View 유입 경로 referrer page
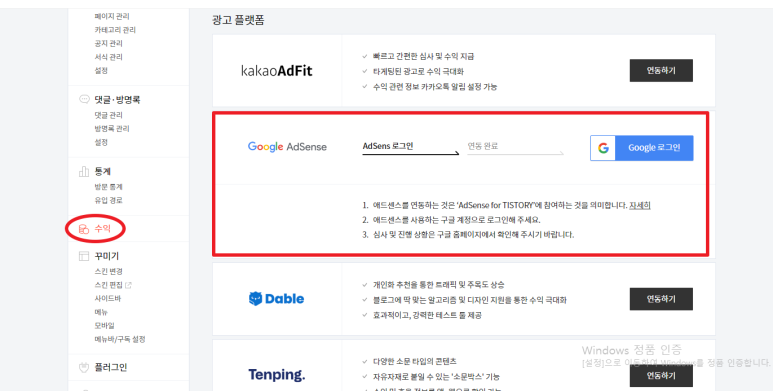Screen dimensions: 773x391 coord(108,200)
